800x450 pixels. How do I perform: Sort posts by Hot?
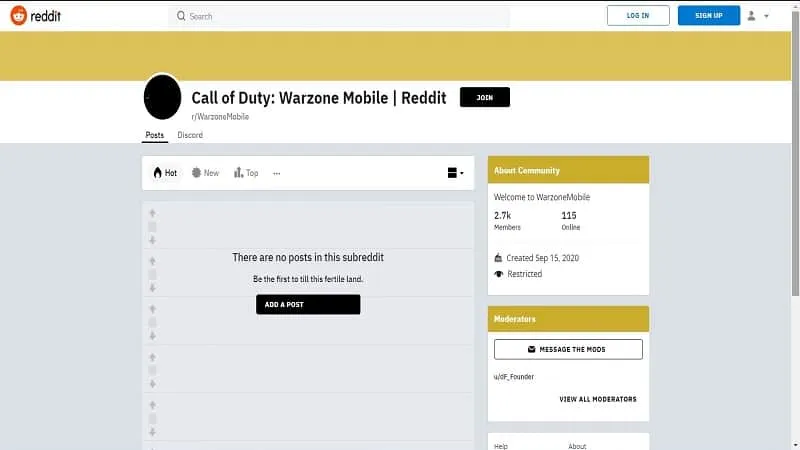pos(165,173)
